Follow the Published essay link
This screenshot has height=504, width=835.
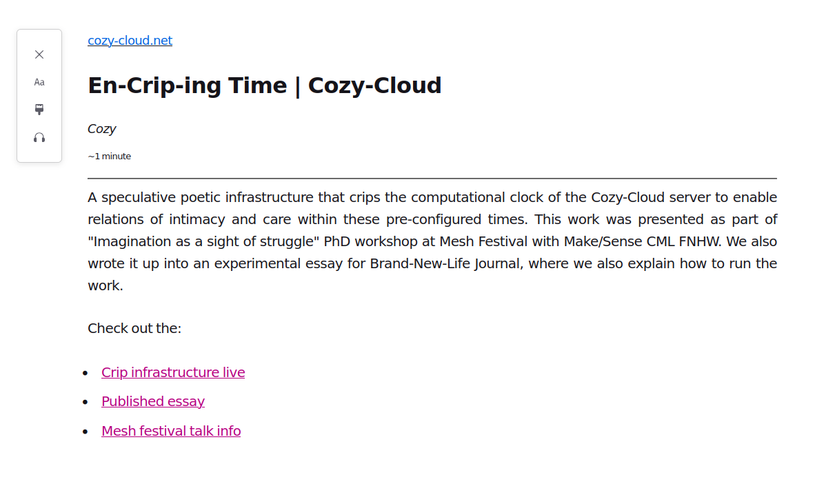point(153,401)
